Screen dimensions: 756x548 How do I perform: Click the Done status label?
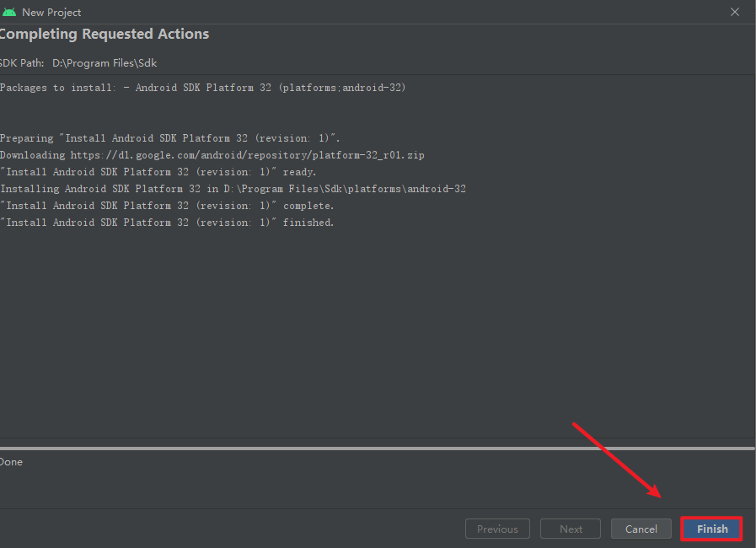tap(11, 462)
